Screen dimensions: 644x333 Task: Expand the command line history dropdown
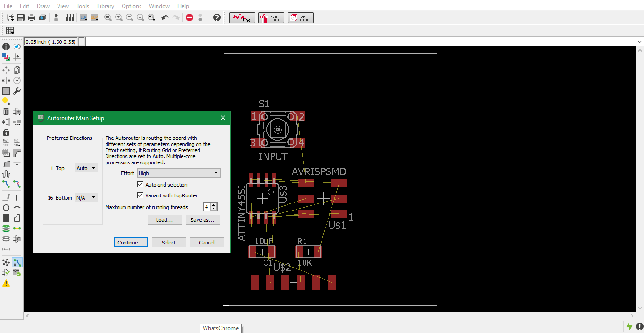point(640,42)
